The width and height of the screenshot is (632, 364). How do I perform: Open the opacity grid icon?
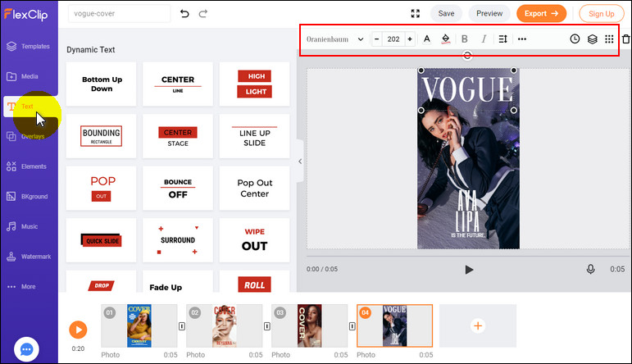[x=609, y=39]
